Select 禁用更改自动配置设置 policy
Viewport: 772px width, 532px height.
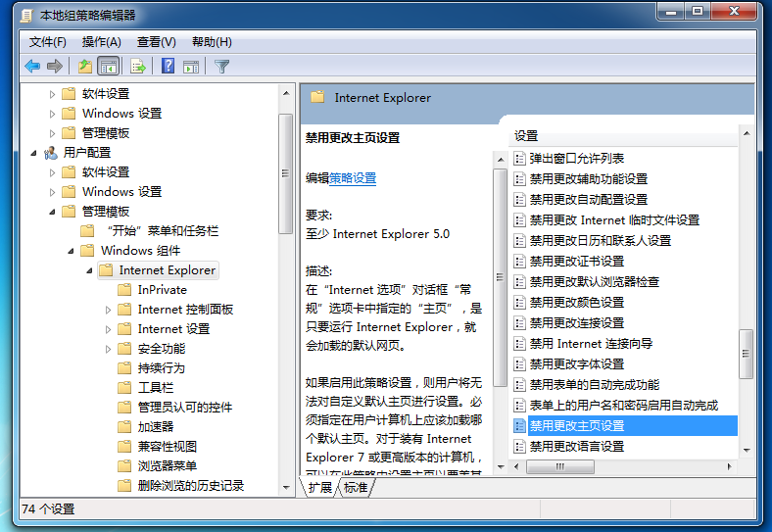[589, 200]
